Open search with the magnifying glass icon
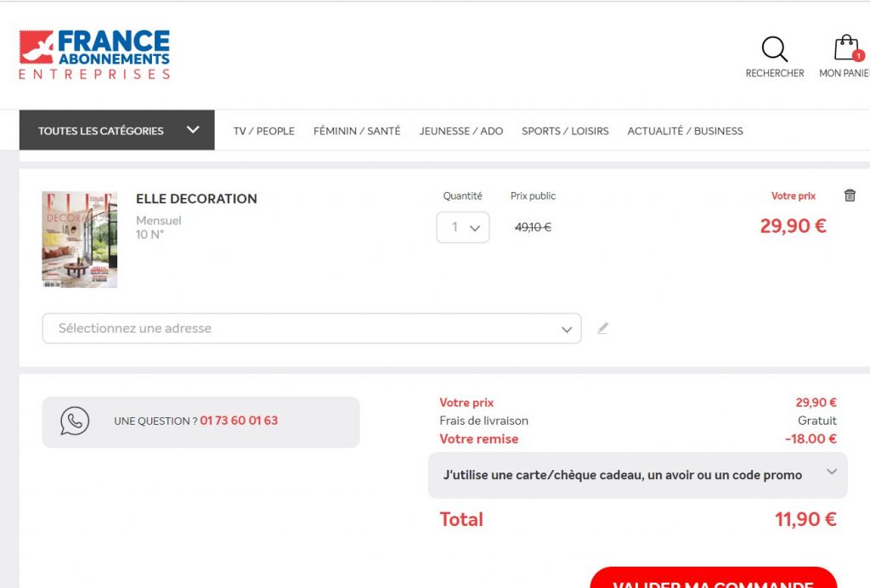 [774, 49]
